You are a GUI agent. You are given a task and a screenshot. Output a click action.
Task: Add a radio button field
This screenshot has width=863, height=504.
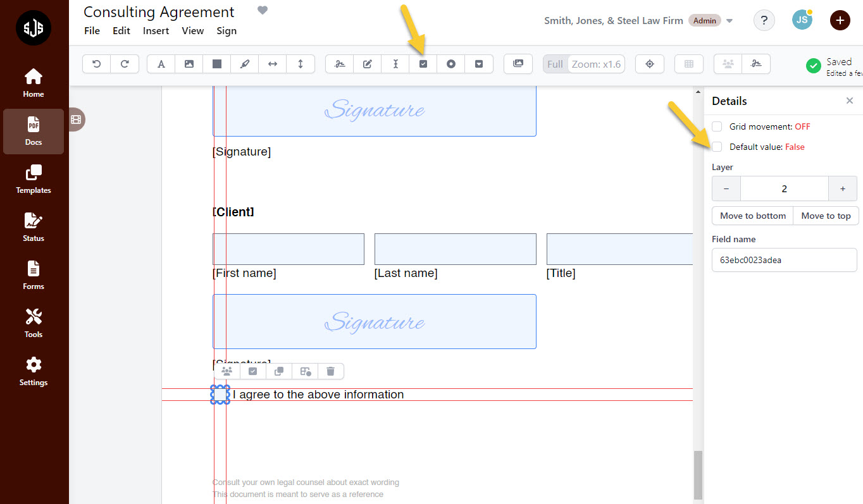451,64
